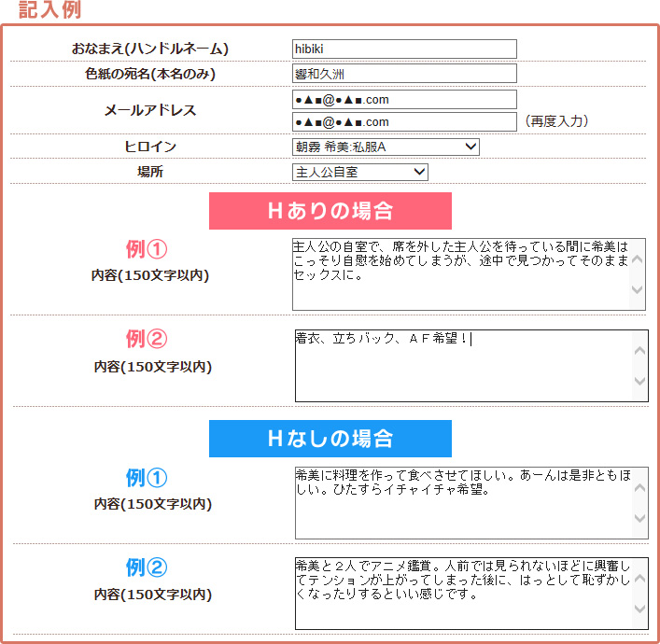
Task: Focus the first メールアドレス input field
Action: click(x=403, y=99)
